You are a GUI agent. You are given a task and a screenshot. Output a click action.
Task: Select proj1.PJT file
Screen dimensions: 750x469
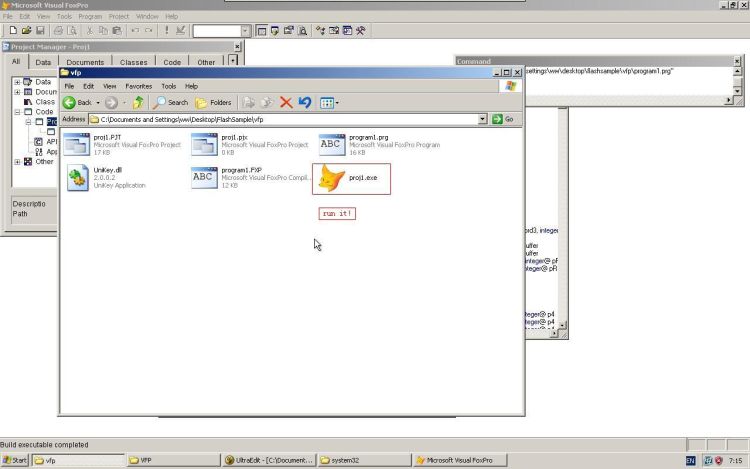(x=122, y=144)
